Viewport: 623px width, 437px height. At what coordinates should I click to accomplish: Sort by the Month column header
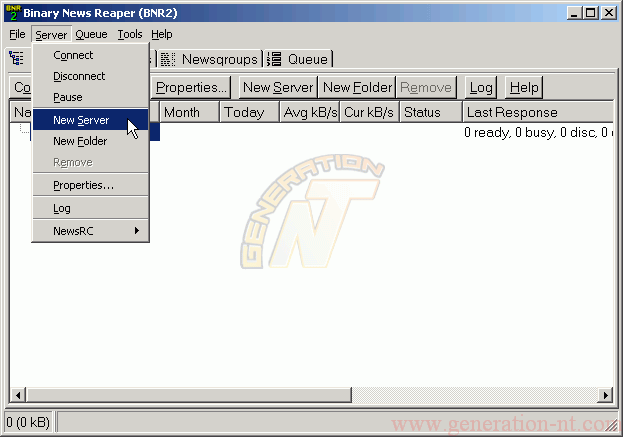[190, 112]
